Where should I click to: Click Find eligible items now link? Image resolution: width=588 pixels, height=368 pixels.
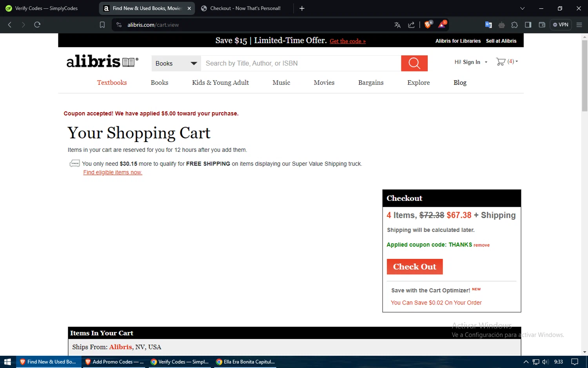(113, 172)
